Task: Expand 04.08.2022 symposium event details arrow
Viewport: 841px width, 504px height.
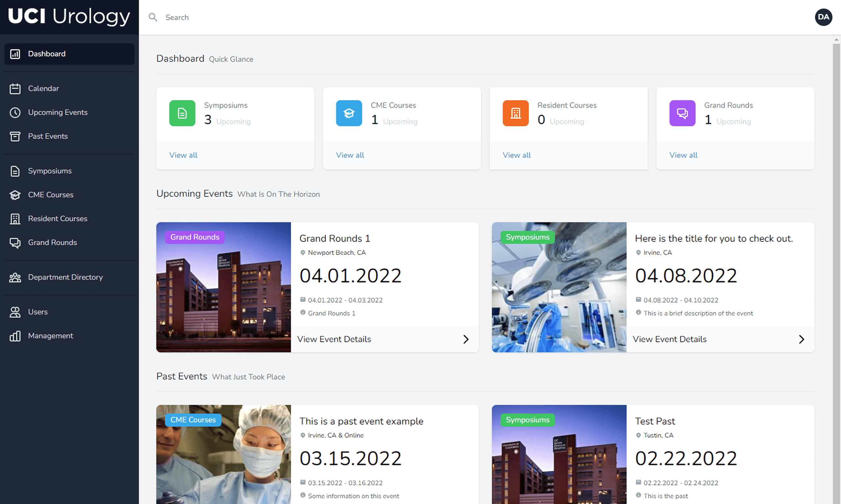Action: point(801,339)
